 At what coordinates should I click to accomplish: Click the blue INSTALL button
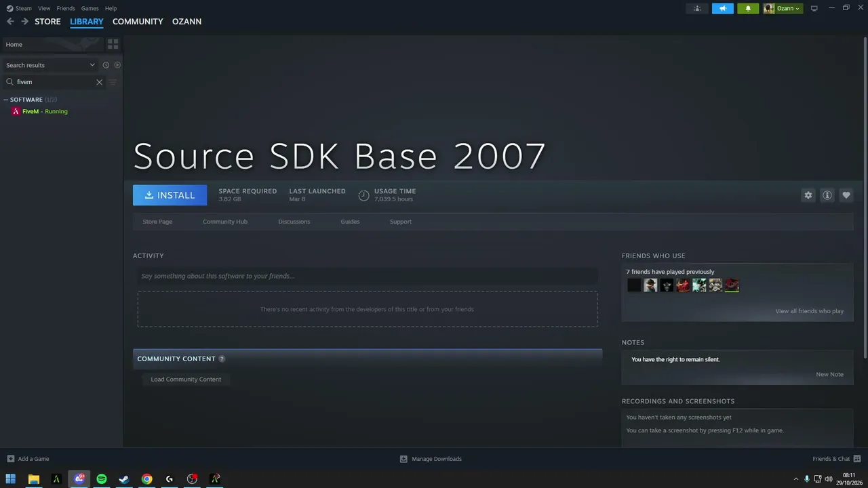170,195
